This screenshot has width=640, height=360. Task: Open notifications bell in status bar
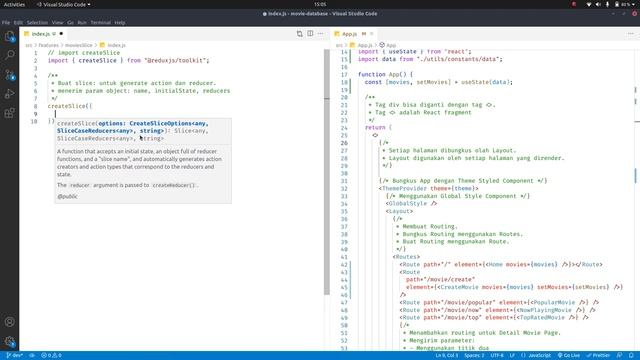(x=631, y=356)
